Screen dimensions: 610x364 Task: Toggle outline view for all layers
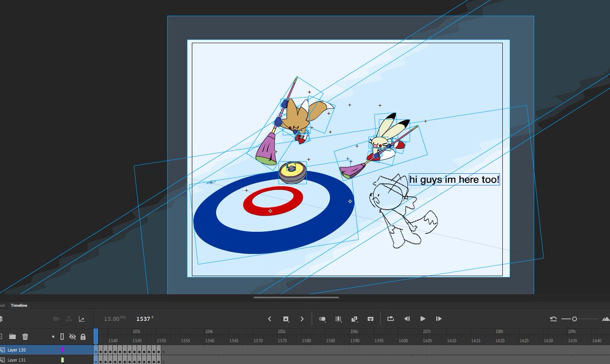pos(61,336)
